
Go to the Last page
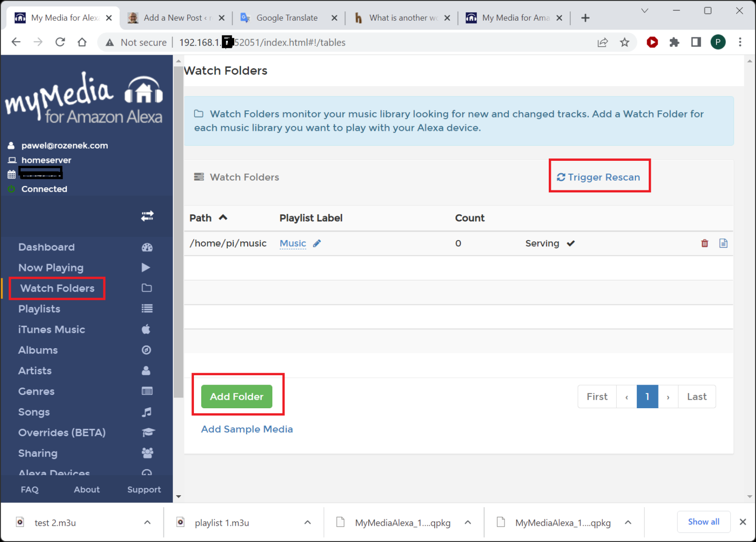(697, 396)
